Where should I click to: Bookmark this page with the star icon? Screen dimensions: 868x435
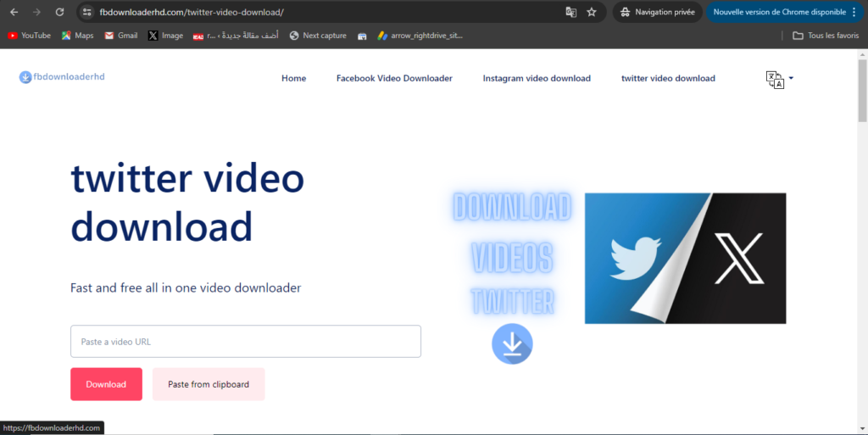[592, 12]
